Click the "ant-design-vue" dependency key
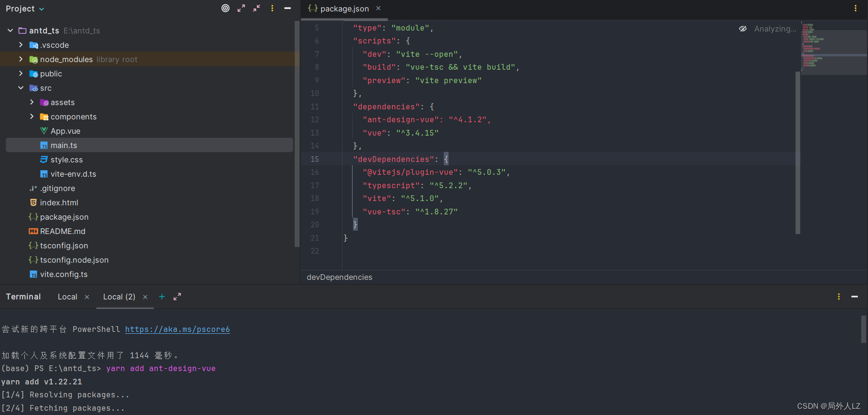 coord(401,119)
